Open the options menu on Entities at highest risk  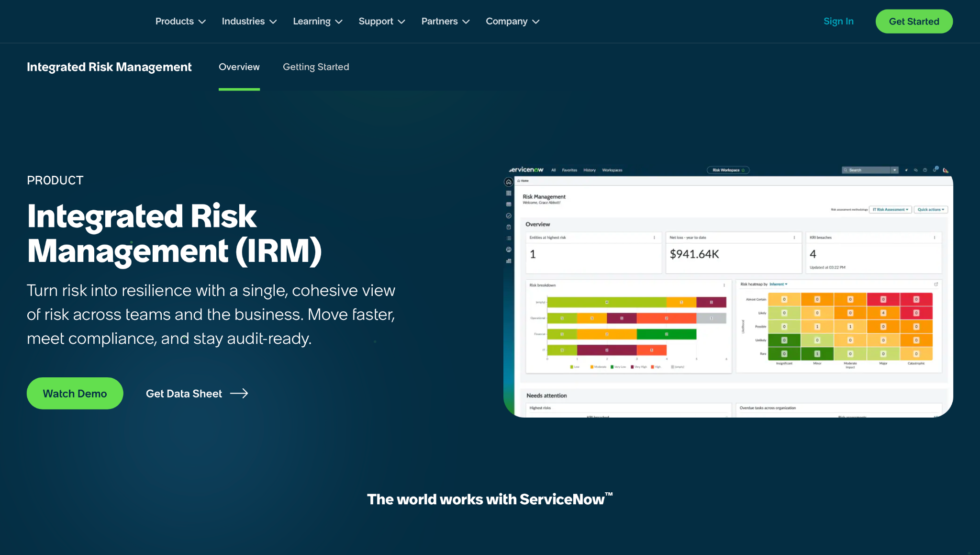coord(654,238)
